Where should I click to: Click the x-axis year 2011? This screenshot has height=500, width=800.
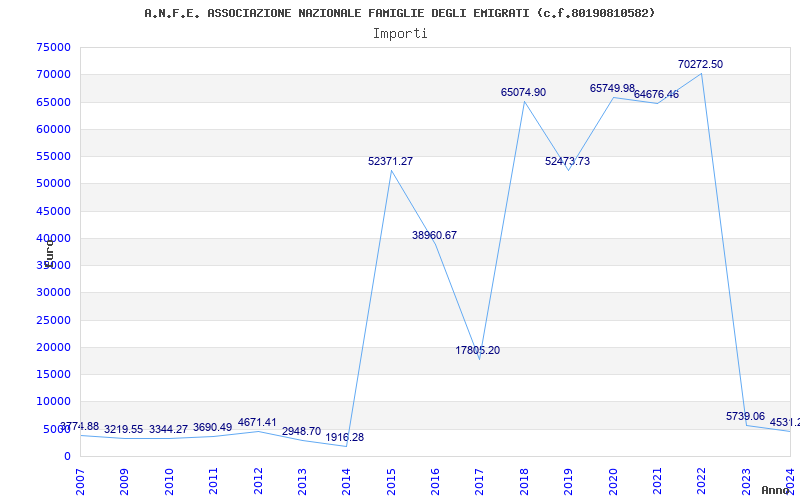click(x=213, y=481)
